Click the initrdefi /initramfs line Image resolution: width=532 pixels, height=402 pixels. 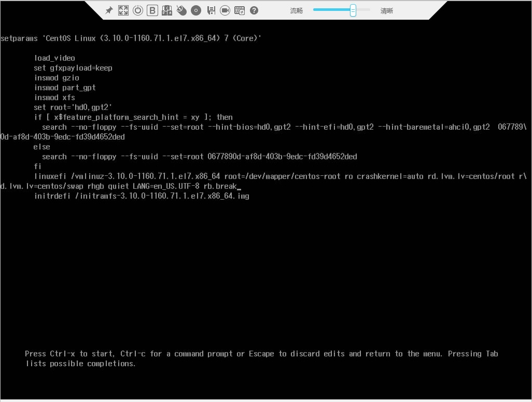[x=142, y=196]
